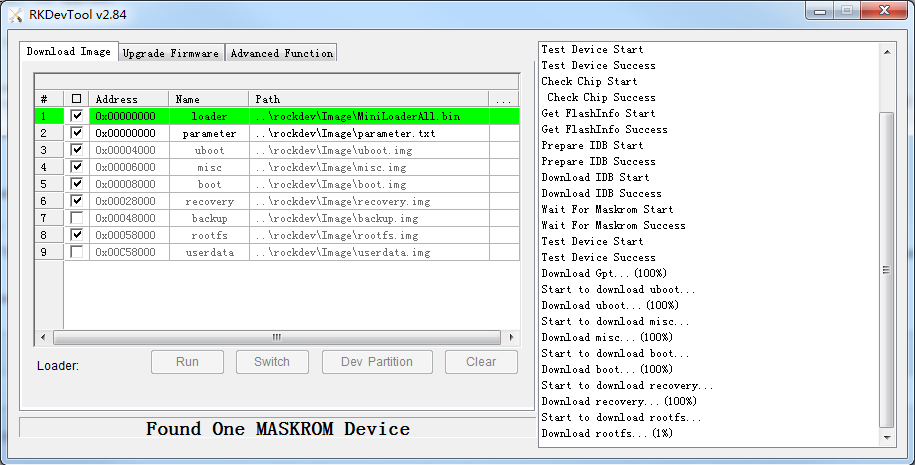Minimize the RKDevTool window
Viewport: 915px width, 465px height.
click(x=819, y=11)
